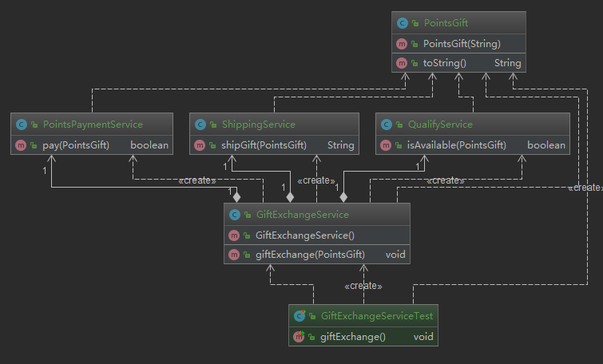Screen dimensions: 603x364
Task: Click the QualifyService class name label
Action: click(x=438, y=125)
